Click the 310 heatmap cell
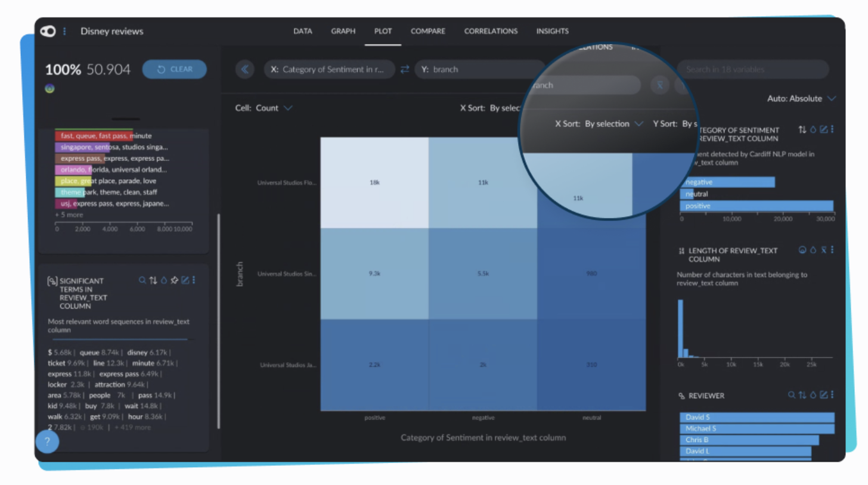Image resolution: width=868 pixels, height=485 pixels. 591,365
